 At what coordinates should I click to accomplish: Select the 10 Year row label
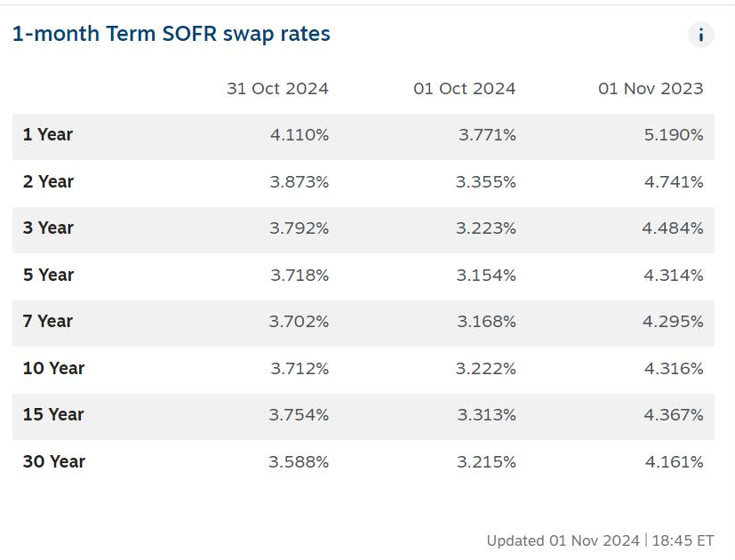[x=53, y=369]
